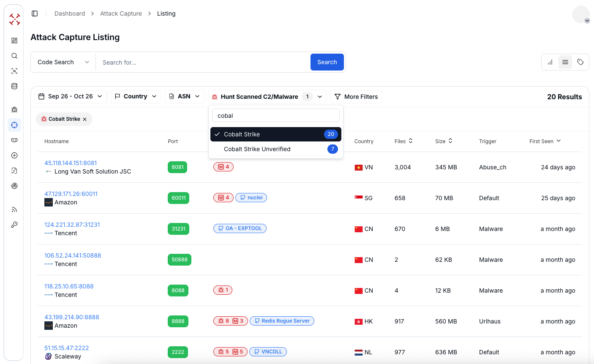Open the bug icon in sidebar
The width and height of the screenshot is (594, 364).
tap(14, 110)
